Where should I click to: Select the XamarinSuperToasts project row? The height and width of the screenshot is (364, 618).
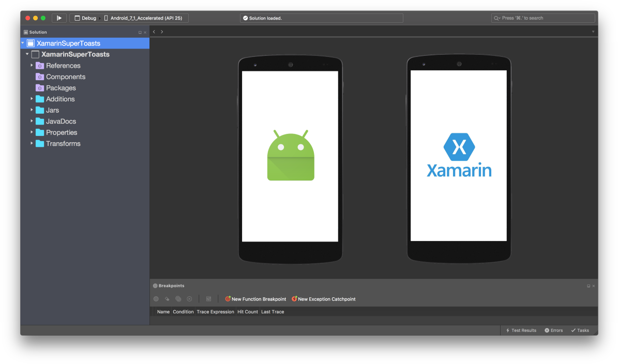tap(85, 54)
